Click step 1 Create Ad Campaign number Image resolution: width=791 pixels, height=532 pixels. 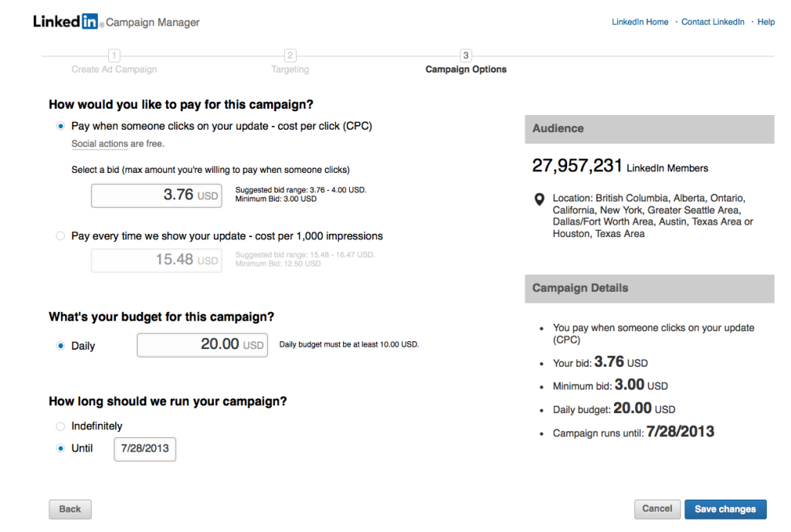tap(114, 56)
